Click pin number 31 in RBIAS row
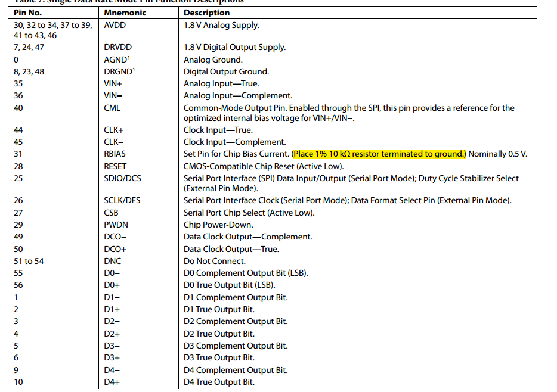 (18, 154)
